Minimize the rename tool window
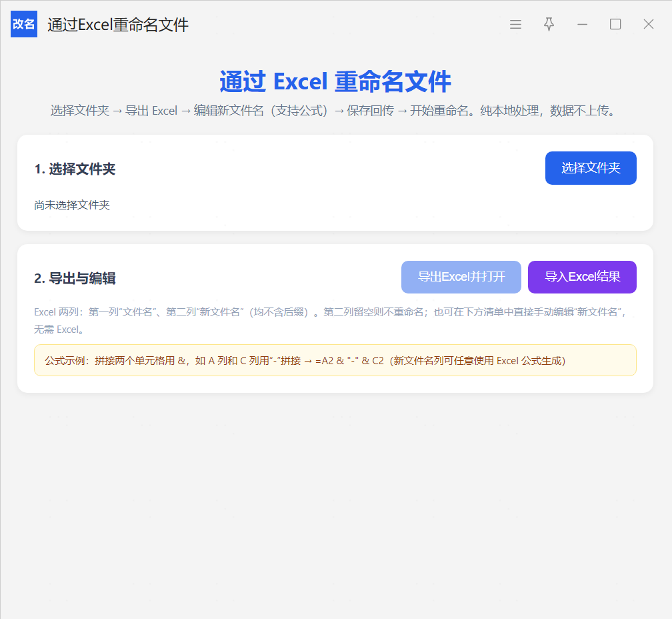Screen dimensions: 672x619 click(582, 25)
